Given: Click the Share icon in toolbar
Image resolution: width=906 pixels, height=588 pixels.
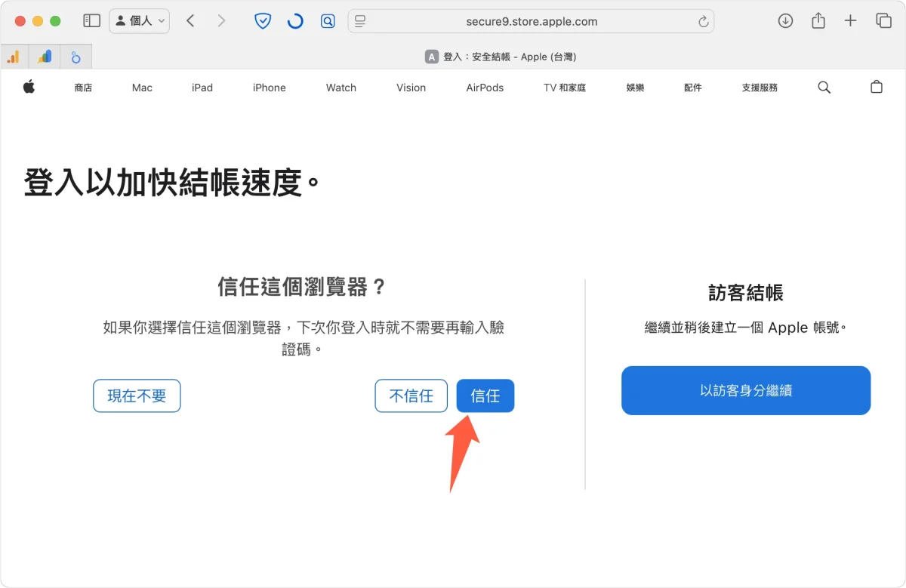Looking at the screenshot, I should (818, 21).
